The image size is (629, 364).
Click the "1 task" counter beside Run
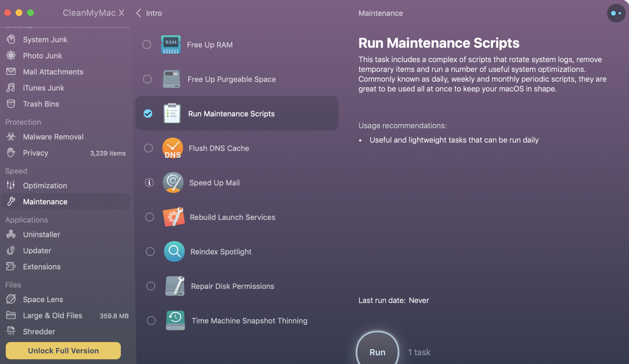coord(419,352)
